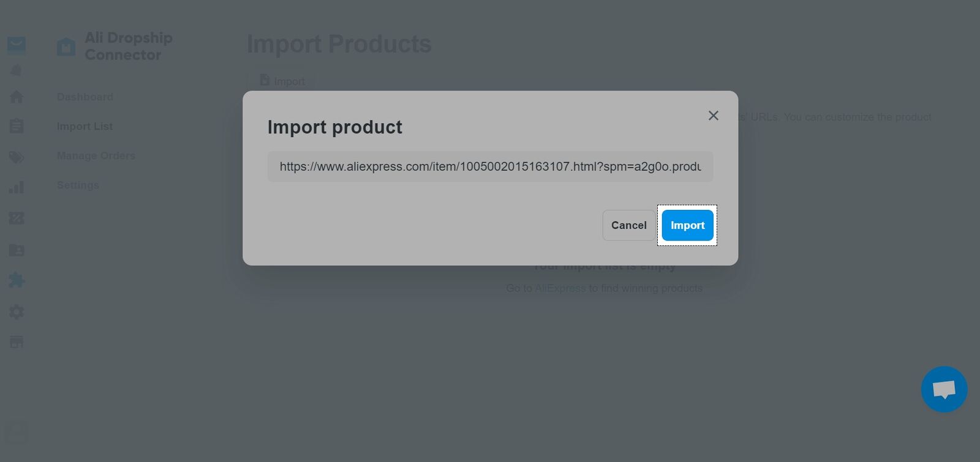Click the notifications bell icon
This screenshot has width=980, height=462.
16,70
